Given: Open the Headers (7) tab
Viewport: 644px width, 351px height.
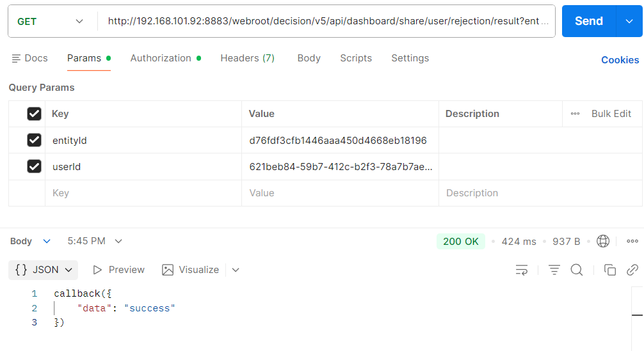Looking at the screenshot, I should click(247, 58).
